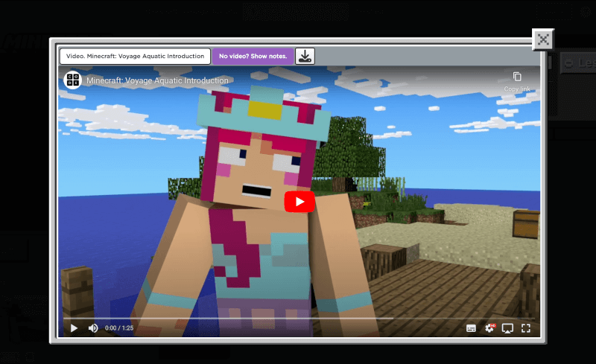Click the No video? Show notes. button
This screenshot has height=364, width=596.
tap(253, 57)
